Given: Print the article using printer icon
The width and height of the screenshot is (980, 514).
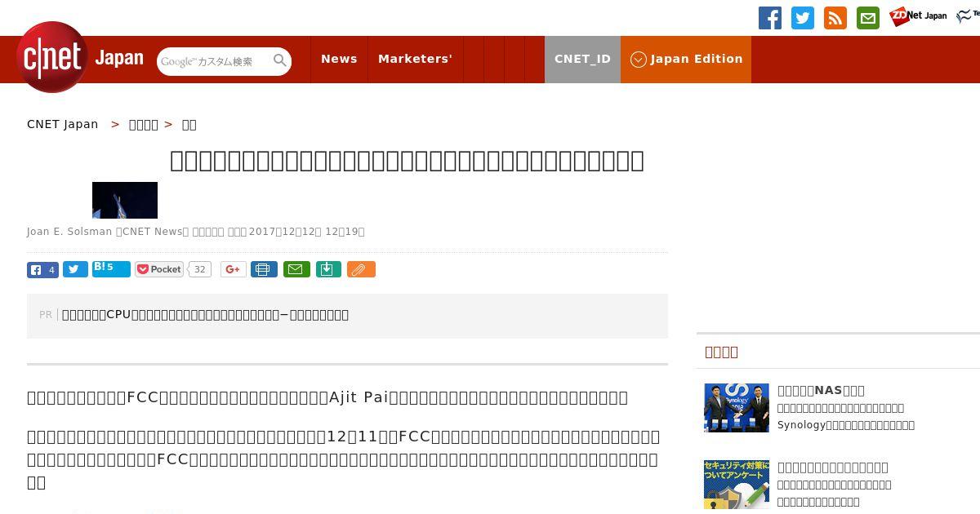Looking at the screenshot, I should tap(264, 269).
